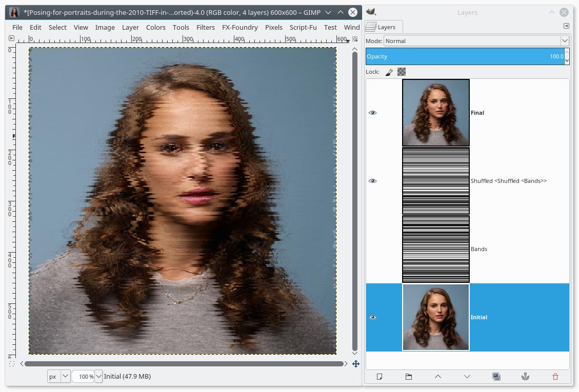Image resolution: width=579 pixels, height=392 pixels.
Task: Duplicate the selected layer icon
Action: click(x=496, y=377)
